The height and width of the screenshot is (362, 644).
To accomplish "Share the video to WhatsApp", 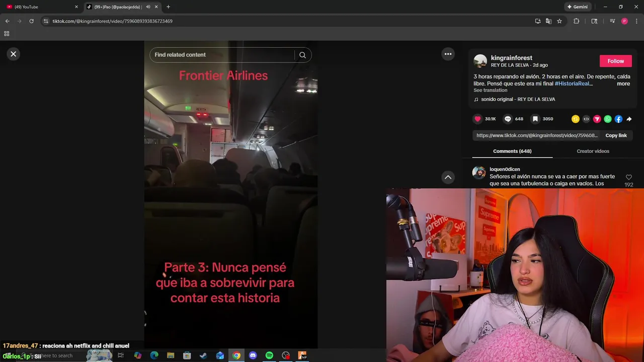I will (608, 119).
